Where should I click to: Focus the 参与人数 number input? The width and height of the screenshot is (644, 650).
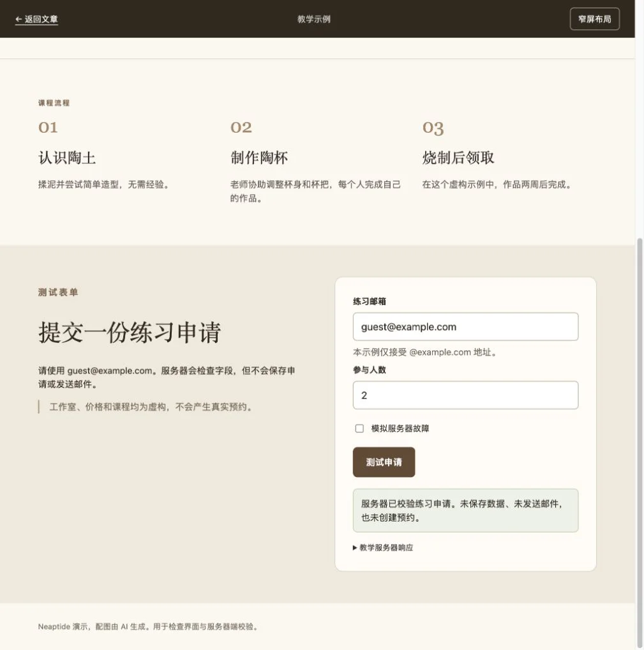[465, 395]
